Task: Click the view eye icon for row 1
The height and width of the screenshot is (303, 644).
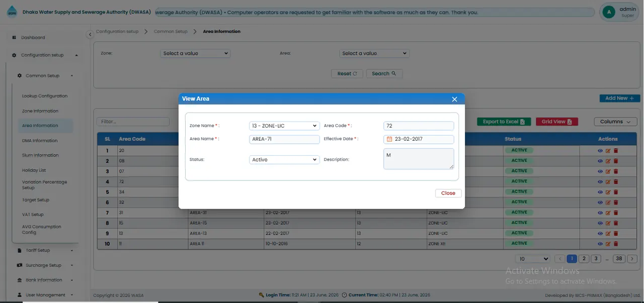Action: point(600,150)
